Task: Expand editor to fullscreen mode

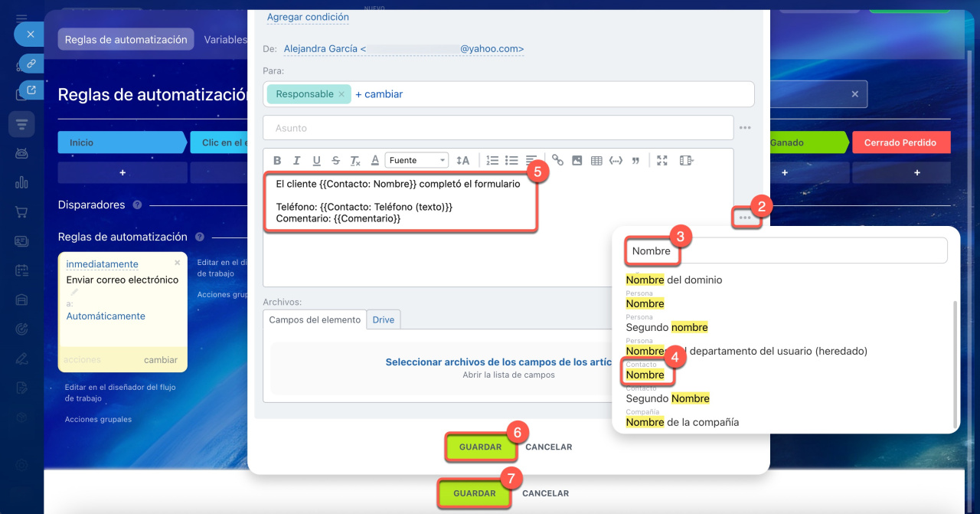Action: [662, 160]
